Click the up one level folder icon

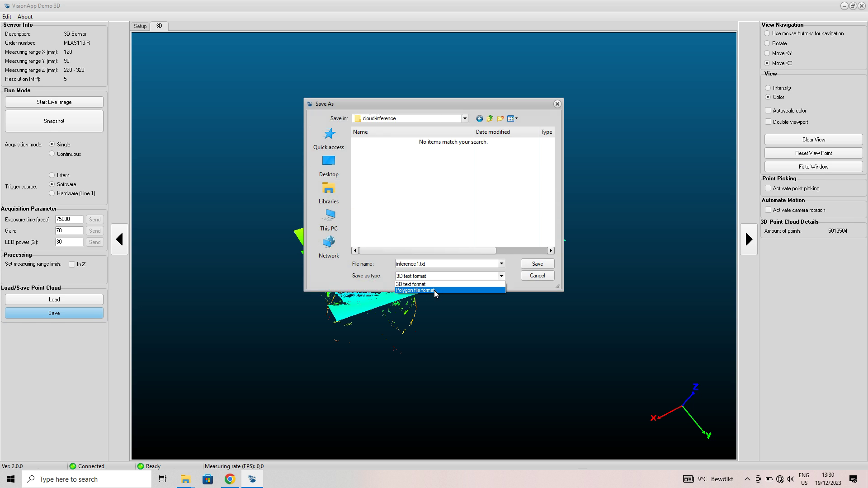coord(490,118)
